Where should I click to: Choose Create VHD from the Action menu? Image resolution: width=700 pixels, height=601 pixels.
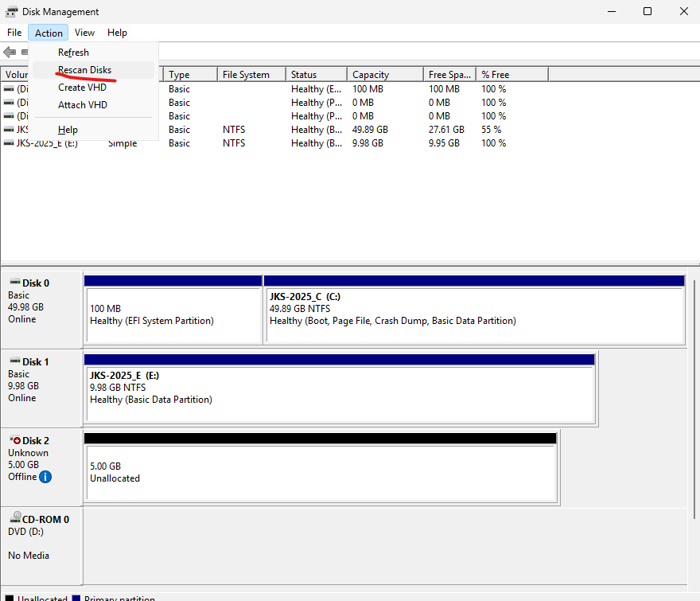[x=94, y=87]
